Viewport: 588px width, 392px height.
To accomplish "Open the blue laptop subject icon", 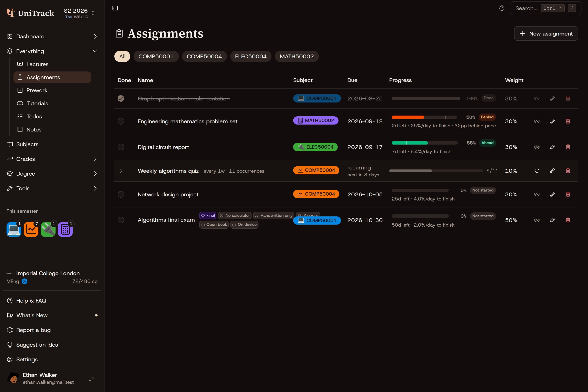I will pyautogui.click(x=14, y=229).
